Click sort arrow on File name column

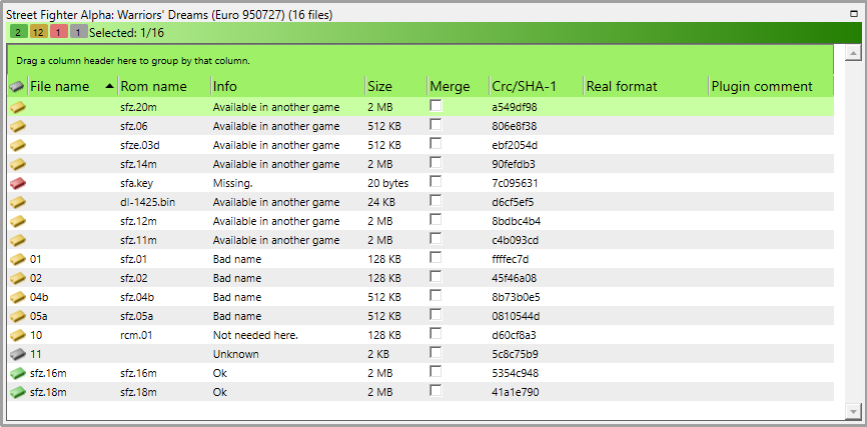[109, 87]
